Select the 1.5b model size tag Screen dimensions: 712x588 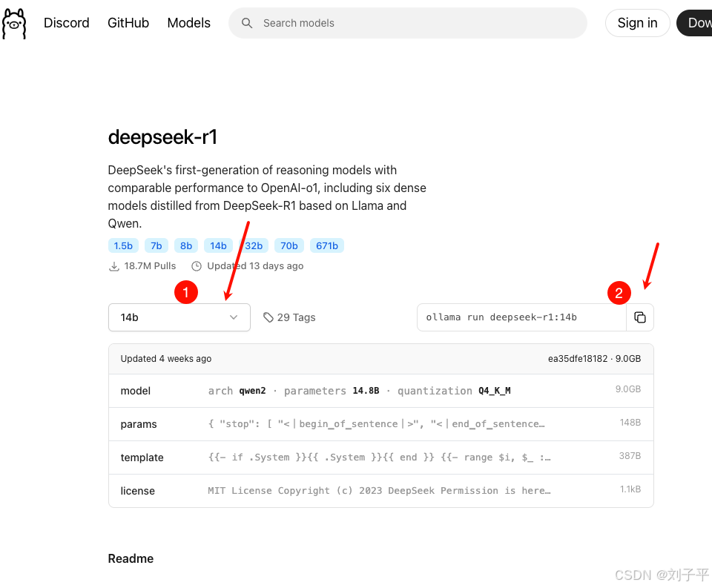pos(123,245)
